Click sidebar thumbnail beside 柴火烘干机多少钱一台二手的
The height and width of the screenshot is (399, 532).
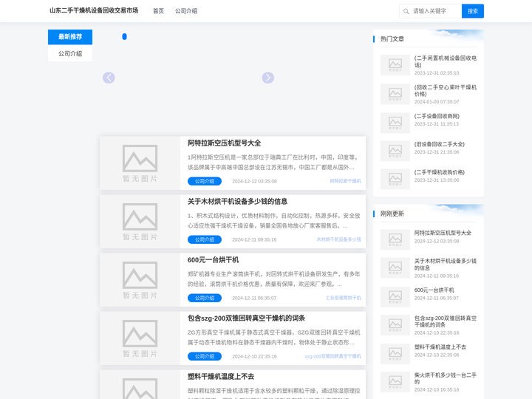pos(395,382)
